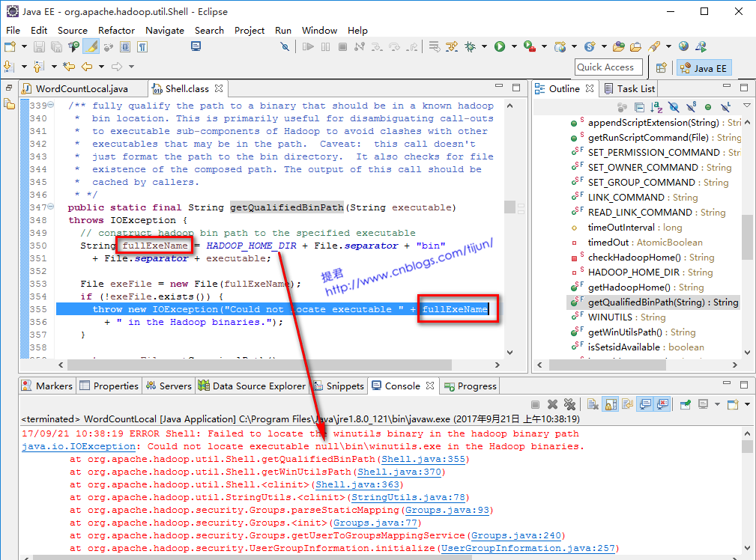The height and width of the screenshot is (560, 756).
Task: Click Remove All Terminated Launches icon
Action: click(570, 404)
